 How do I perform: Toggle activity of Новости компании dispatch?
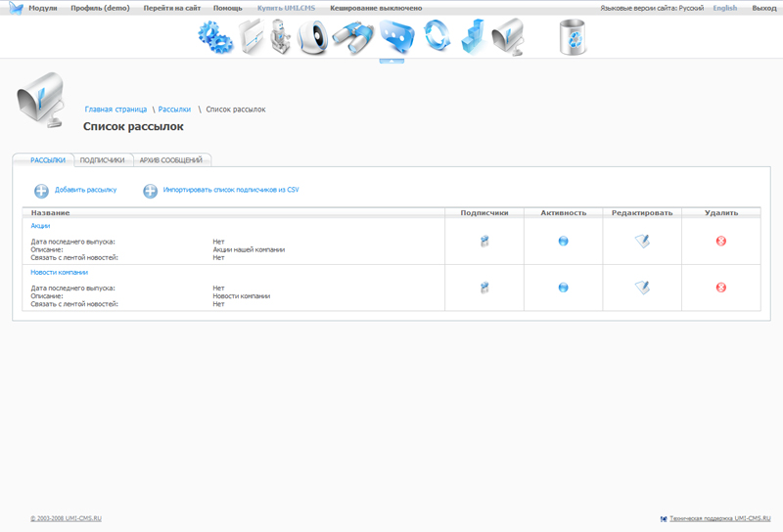pos(564,288)
